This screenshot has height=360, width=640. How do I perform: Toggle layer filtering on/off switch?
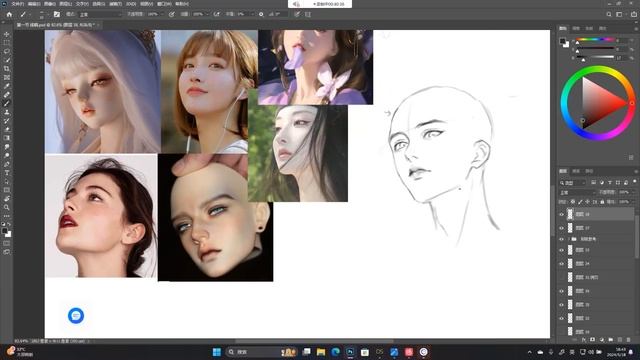(635, 182)
